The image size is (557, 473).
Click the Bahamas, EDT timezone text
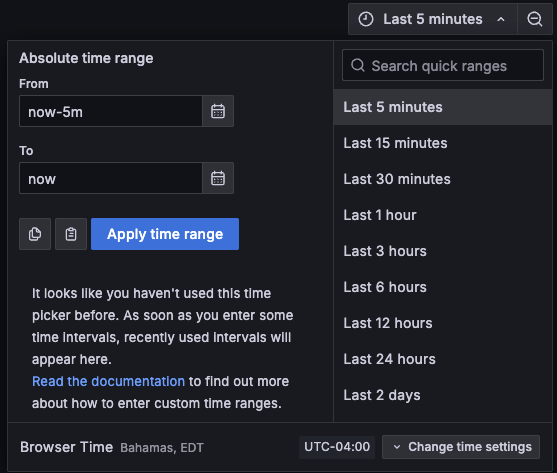point(162,448)
